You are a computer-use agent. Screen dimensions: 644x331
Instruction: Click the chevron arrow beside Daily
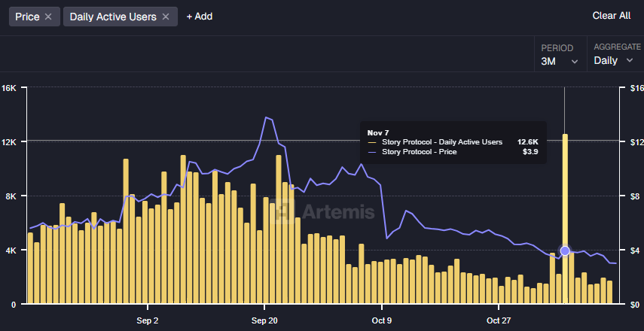630,61
